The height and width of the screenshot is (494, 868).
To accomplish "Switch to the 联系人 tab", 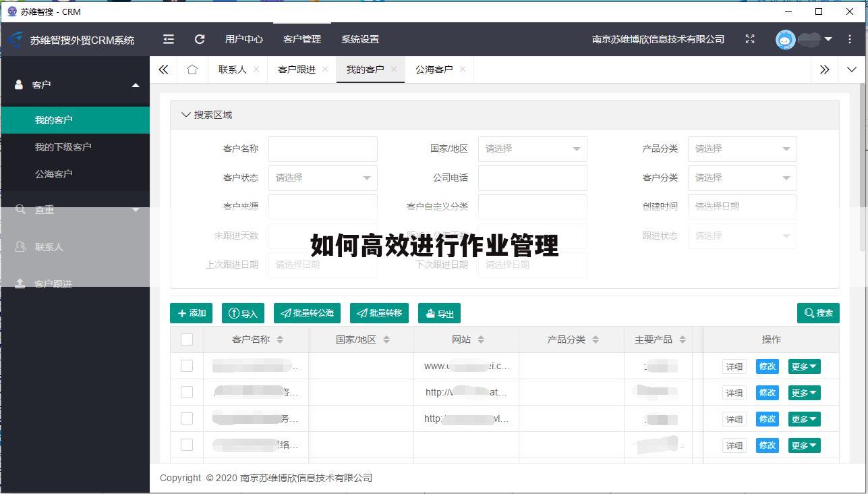I will (233, 70).
